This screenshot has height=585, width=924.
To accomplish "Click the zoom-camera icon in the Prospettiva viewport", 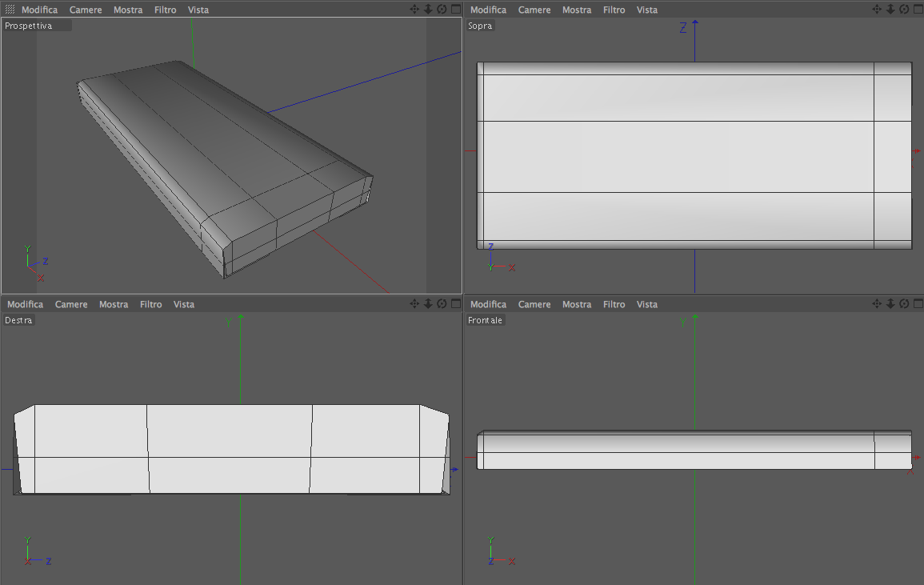I will pos(429,9).
